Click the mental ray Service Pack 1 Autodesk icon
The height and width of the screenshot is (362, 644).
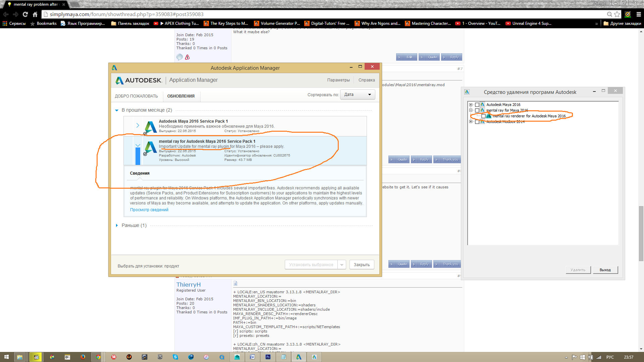click(x=151, y=147)
